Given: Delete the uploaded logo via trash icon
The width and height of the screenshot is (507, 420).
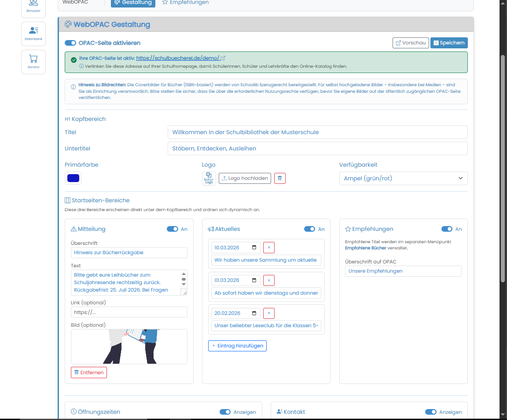Looking at the screenshot, I should pyautogui.click(x=279, y=178).
